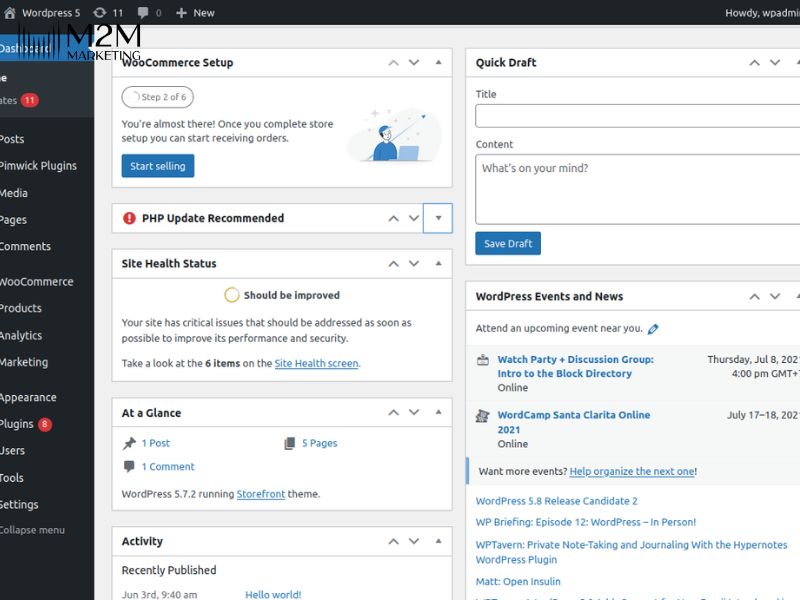Open the 5 Pages link

(319, 443)
